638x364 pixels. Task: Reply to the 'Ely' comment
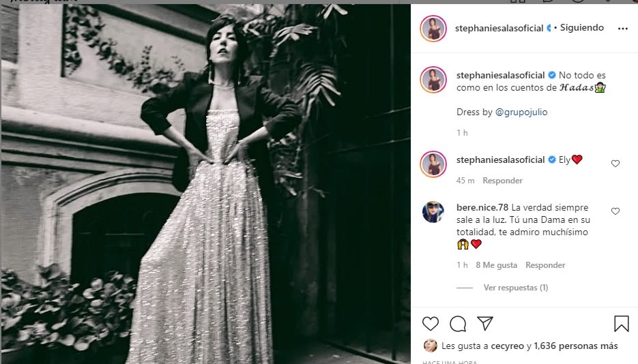coord(502,181)
